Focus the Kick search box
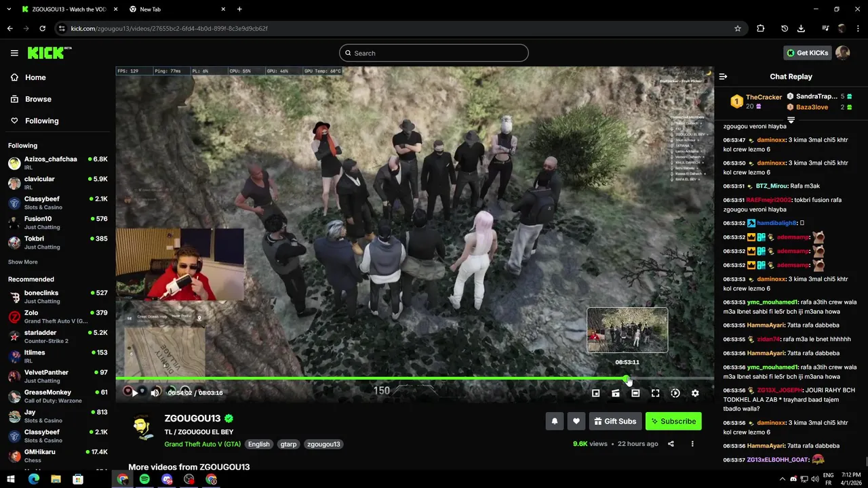The width and height of the screenshot is (868, 488). (x=434, y=53)
